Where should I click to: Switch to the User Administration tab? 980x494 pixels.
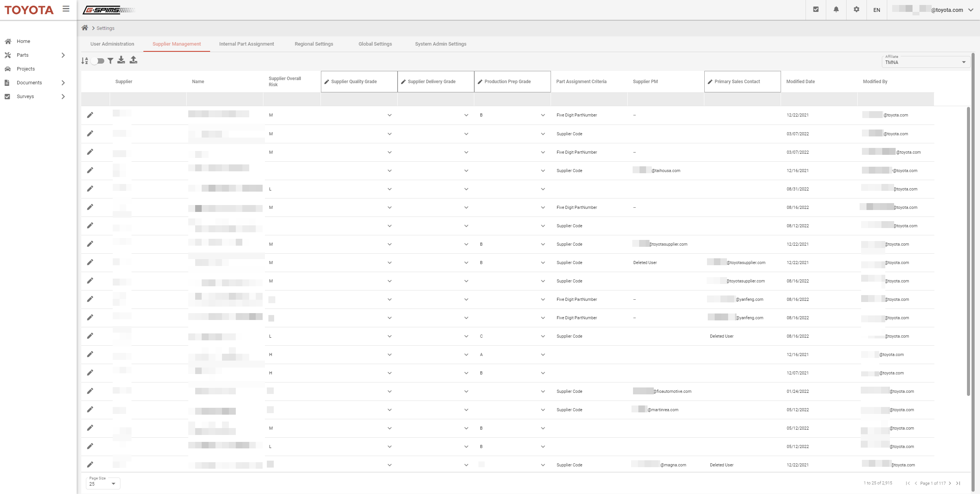coord(112,44)
